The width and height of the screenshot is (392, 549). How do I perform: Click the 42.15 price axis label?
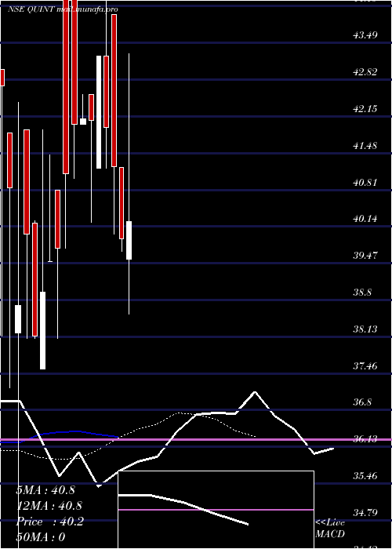(365, 108)
